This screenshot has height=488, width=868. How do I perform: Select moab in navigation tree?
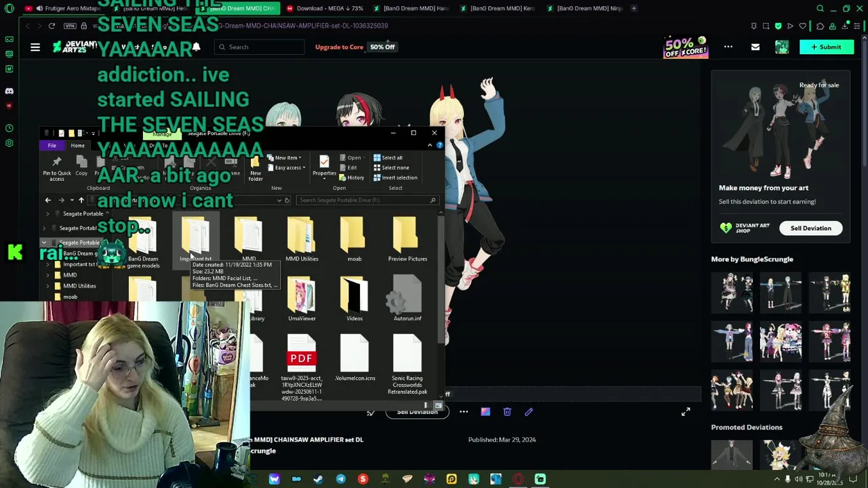(x=70, y=297)
